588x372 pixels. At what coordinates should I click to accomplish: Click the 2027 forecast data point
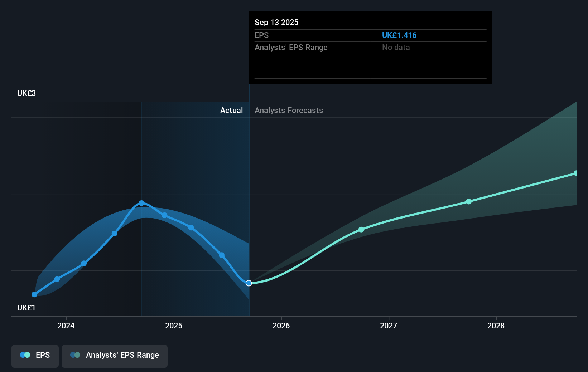coord(361,230)
